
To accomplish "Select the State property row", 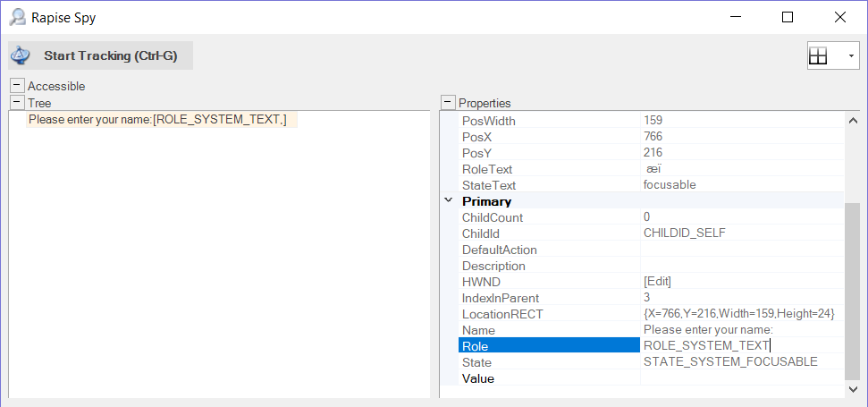I will pyautogui.click(x=548, y=362).
